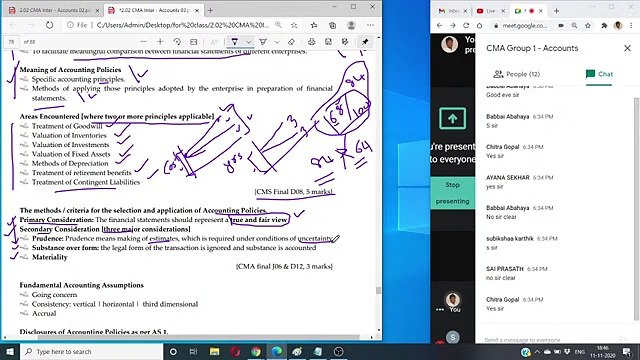Open the notification center
The width and height of the screenshot is (640, 360).
pyautogui.click(x=627, y=352)
